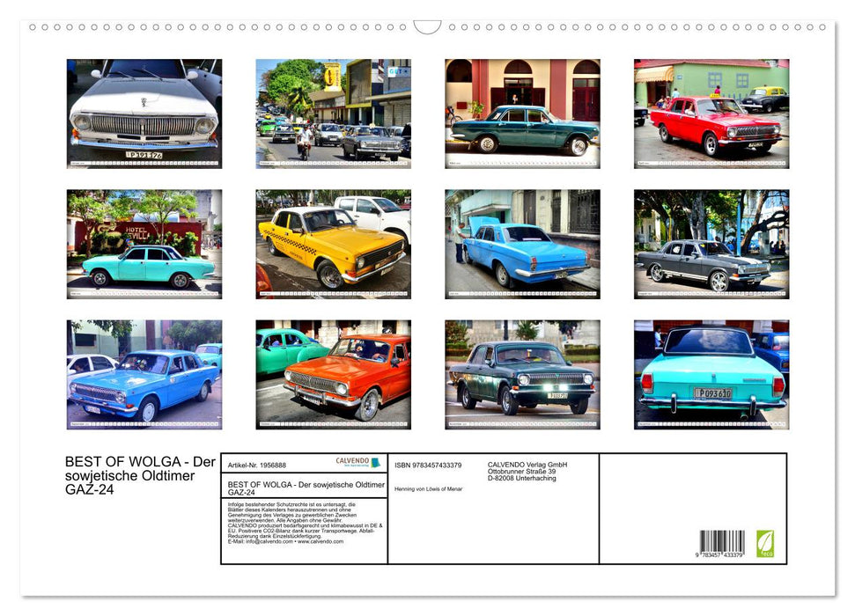Click the CALVENDO publisher logo
This screenshot has height=616, width=855.
pos(352,459)
